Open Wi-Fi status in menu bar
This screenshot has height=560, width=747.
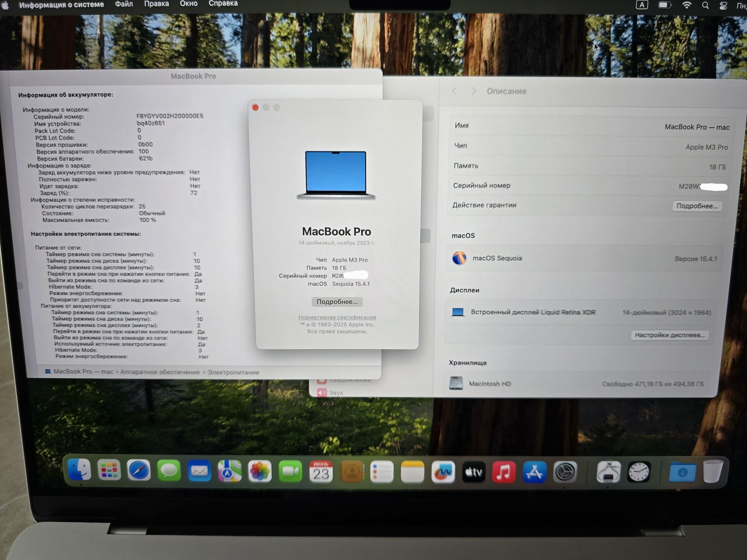[x=686, y=5]
